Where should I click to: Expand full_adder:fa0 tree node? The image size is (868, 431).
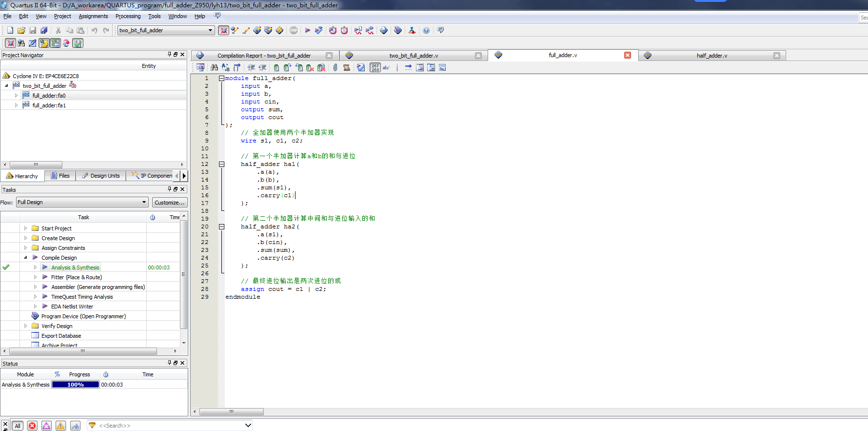pyautogui.click(x=16, y=96)
